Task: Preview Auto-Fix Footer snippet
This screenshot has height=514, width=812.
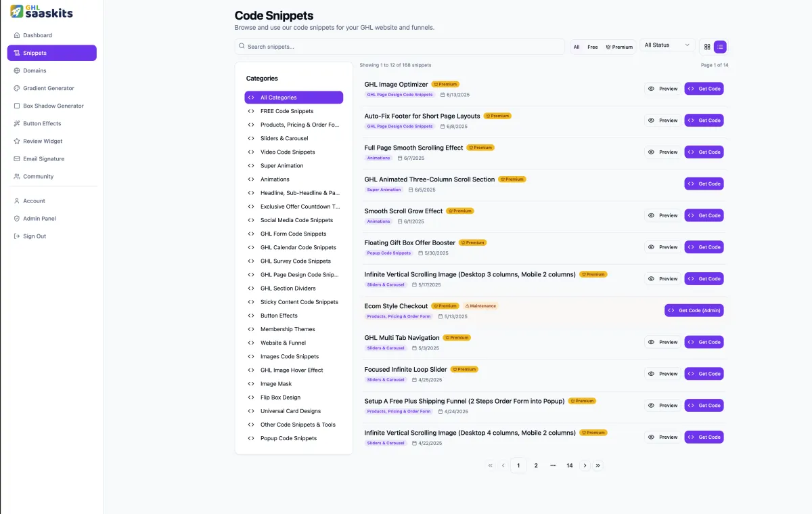Action: 662,121
